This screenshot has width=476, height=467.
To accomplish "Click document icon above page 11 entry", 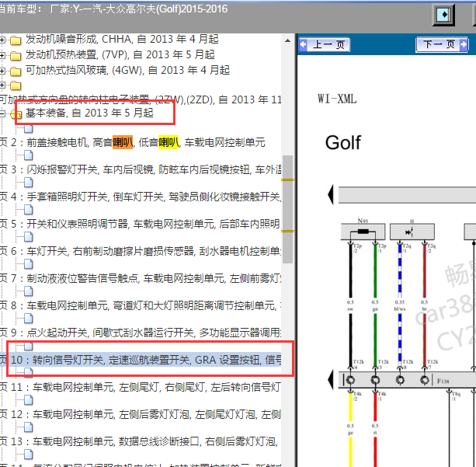I will [x=29, y=372].
